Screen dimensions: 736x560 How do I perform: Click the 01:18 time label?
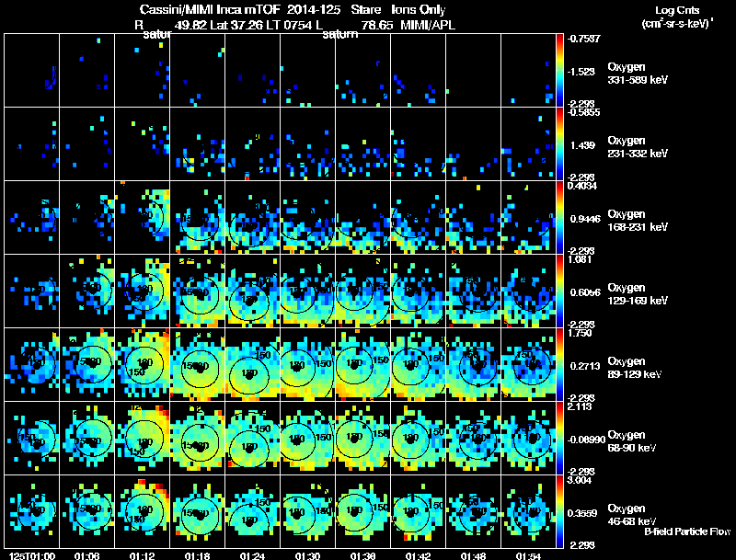click(197, 555)
